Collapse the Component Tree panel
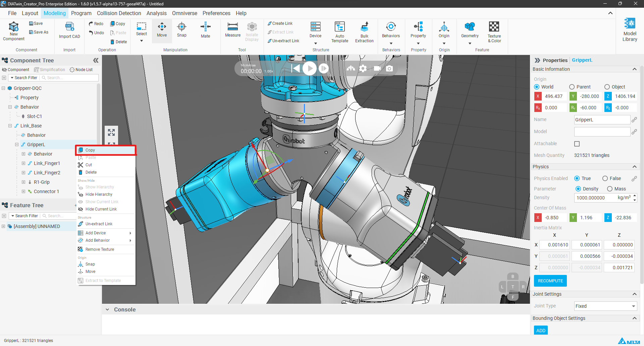Image resolution: width=644 pixels, height=346 pixels. [96, 60]
